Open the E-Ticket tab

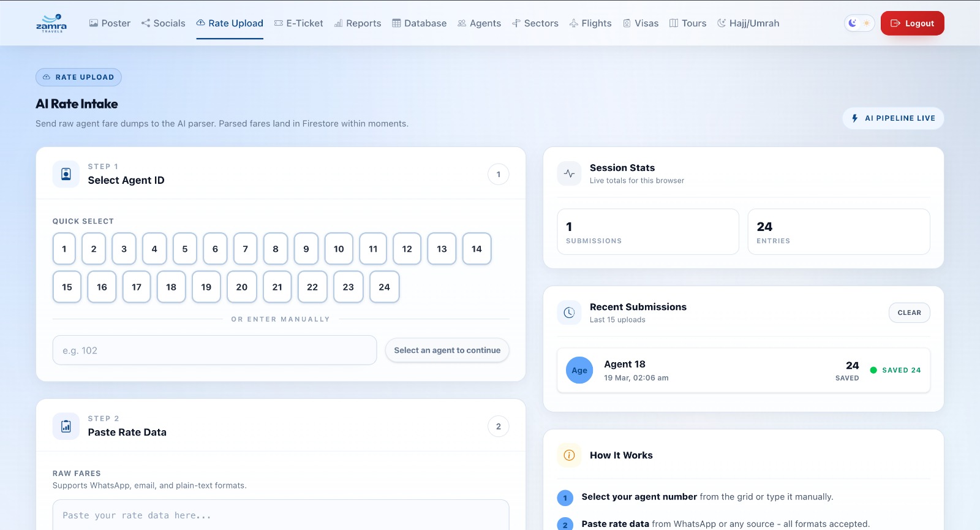299,23
